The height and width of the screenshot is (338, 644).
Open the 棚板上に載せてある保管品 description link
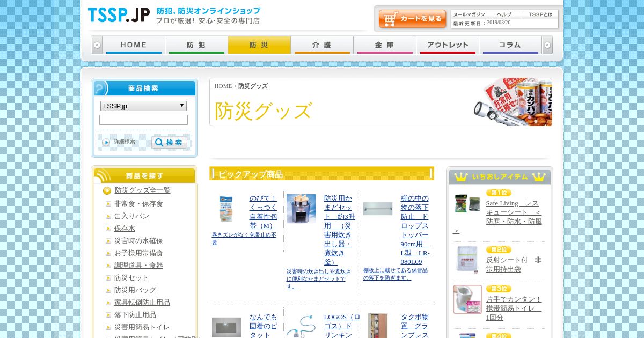pos(396,274)
